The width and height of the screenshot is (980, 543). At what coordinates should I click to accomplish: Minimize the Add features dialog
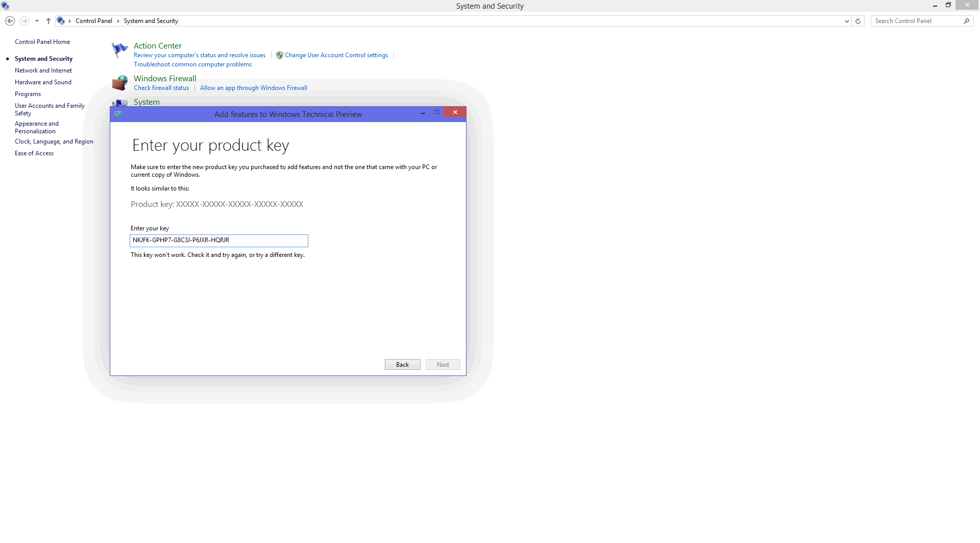[x=423, y=113]
